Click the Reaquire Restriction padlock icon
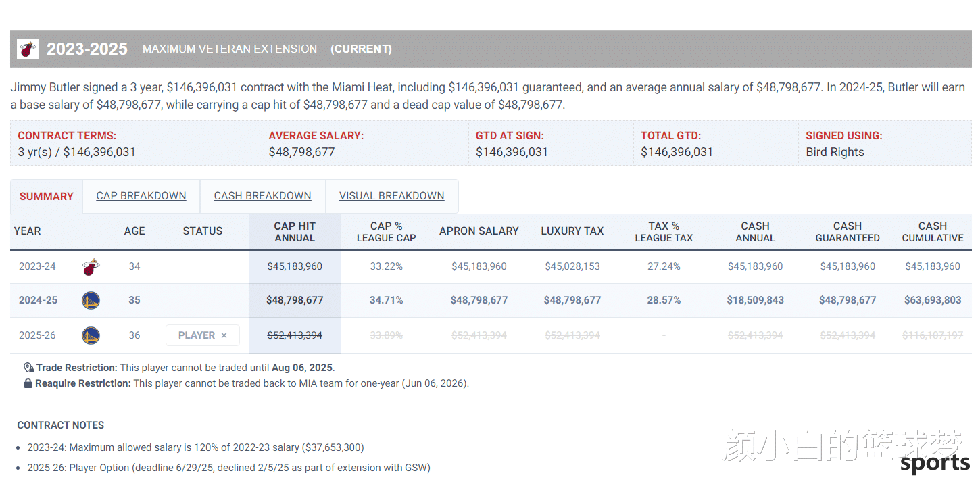The image size is (980, 484). 28,383
